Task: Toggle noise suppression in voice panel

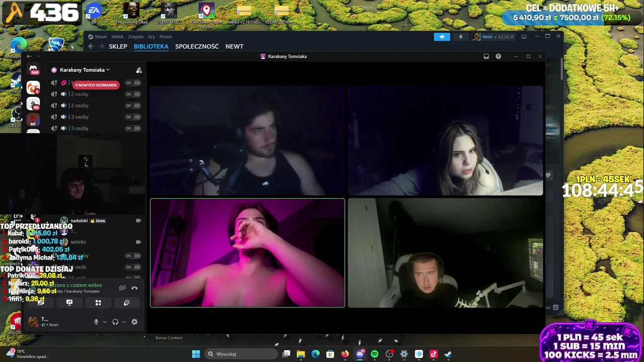Action: click(x=122, y=288)
